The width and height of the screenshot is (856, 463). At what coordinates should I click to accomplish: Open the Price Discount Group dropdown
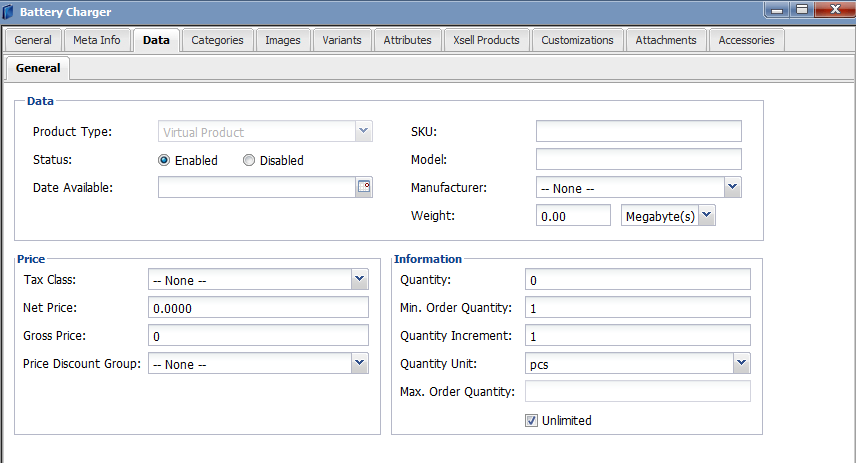360,364
